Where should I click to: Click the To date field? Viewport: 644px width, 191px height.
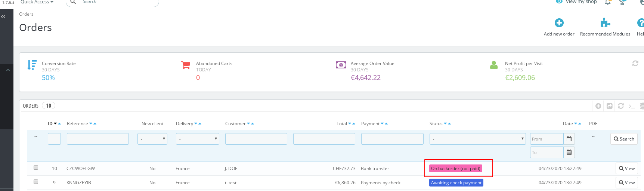click(x=547, y=153)
